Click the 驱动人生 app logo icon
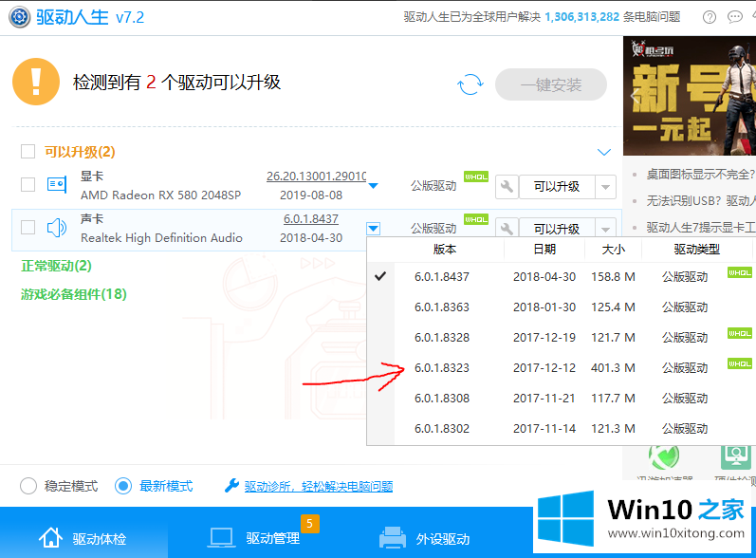The image size is (756, 558). click(16, 17)
